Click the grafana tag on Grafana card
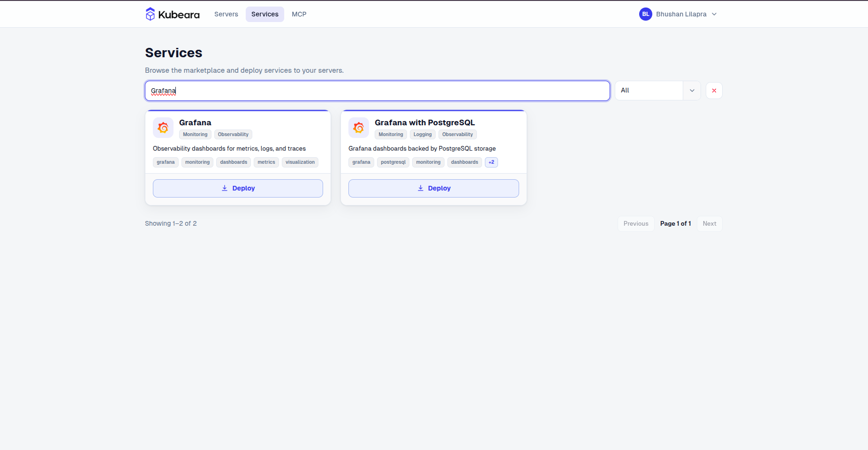This screenshot has height=450, width=868. [166, 162]
